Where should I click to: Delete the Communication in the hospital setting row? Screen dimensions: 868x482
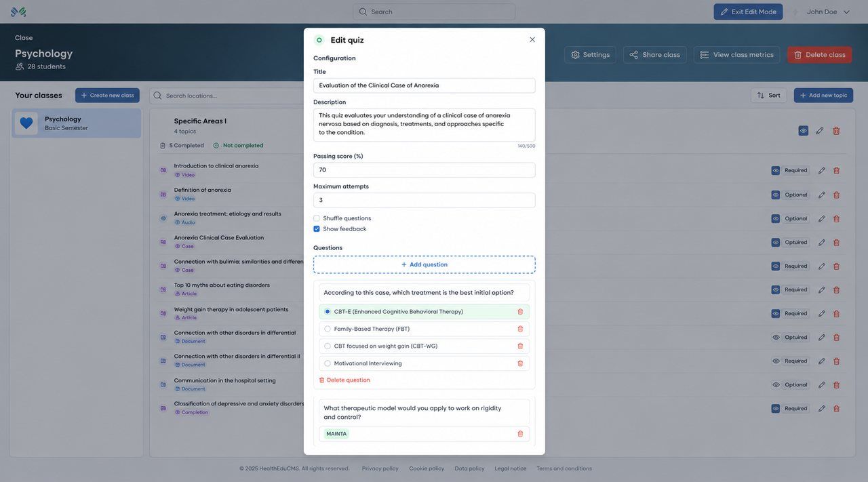(837, 385)
